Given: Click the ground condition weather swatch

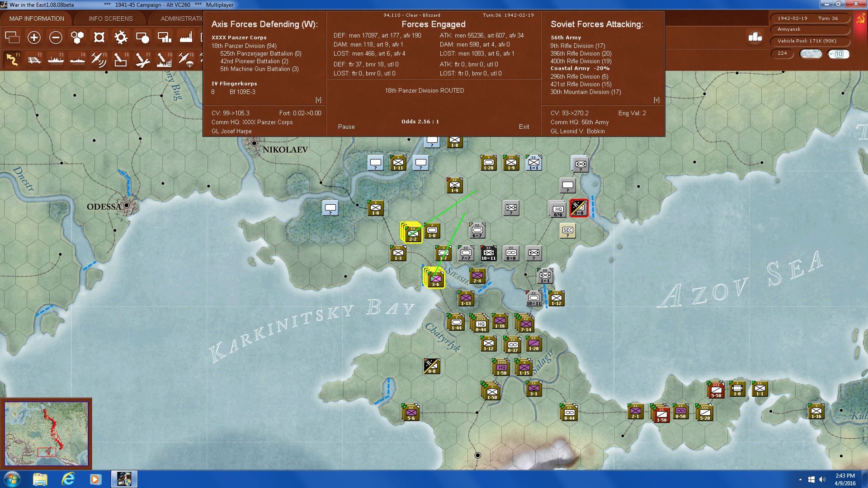Looking at the screenshot, I should click(x=811, y=54).
